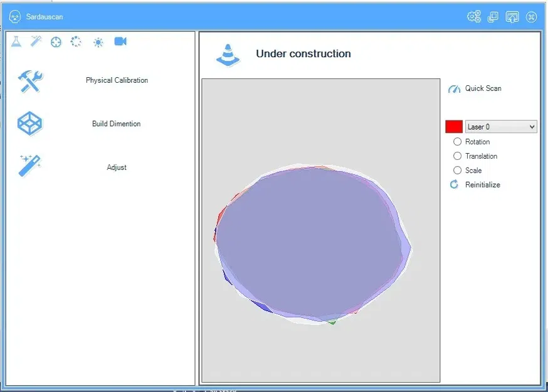Screen dimensions: 548x392
Task: Select the sun brightness icon
Action: click(98, 42)
